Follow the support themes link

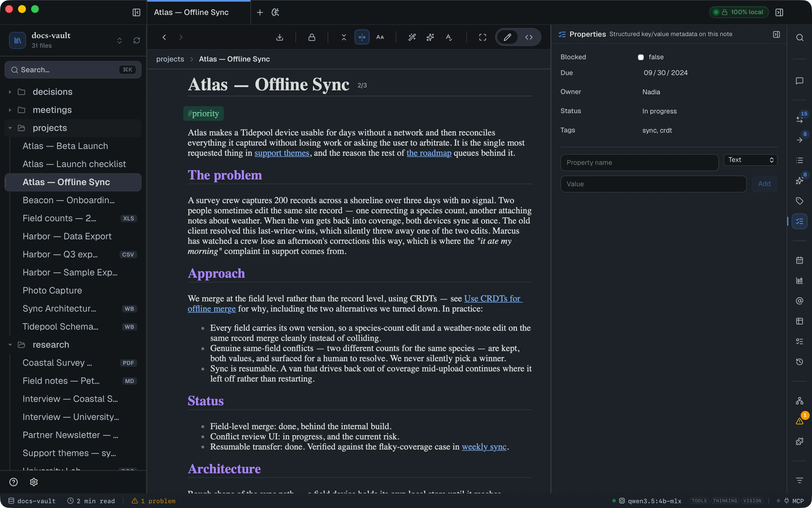pos(282,153)
